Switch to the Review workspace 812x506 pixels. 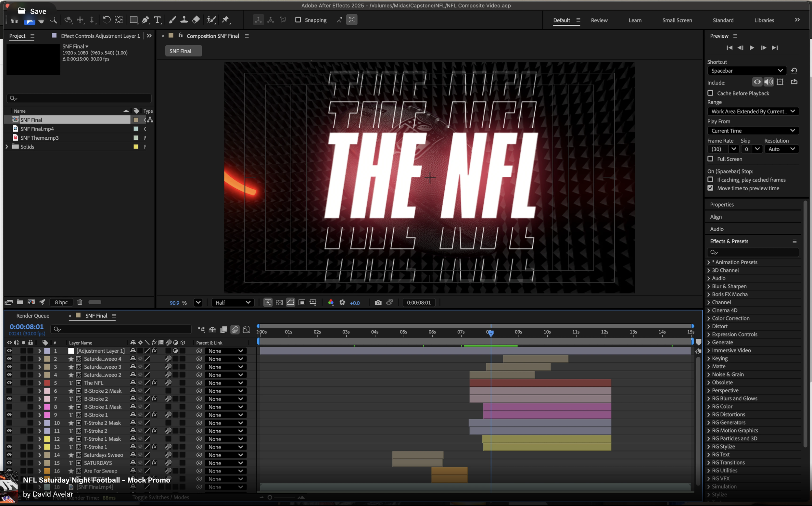[599, 20]
